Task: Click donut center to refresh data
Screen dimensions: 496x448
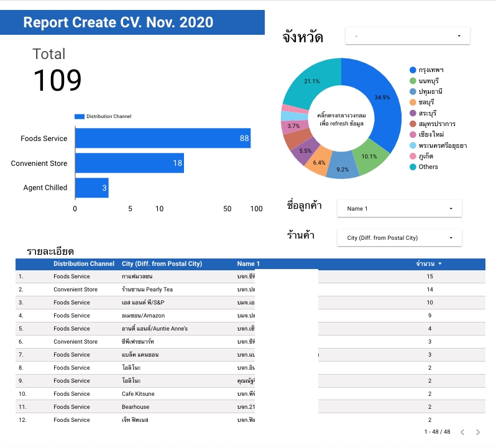Action: click(x=341, y=119)
